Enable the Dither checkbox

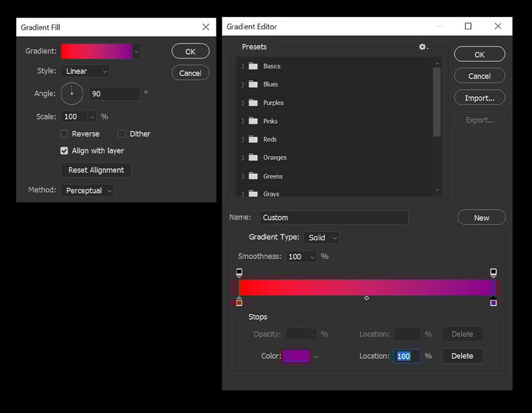(x=121, y=133)
